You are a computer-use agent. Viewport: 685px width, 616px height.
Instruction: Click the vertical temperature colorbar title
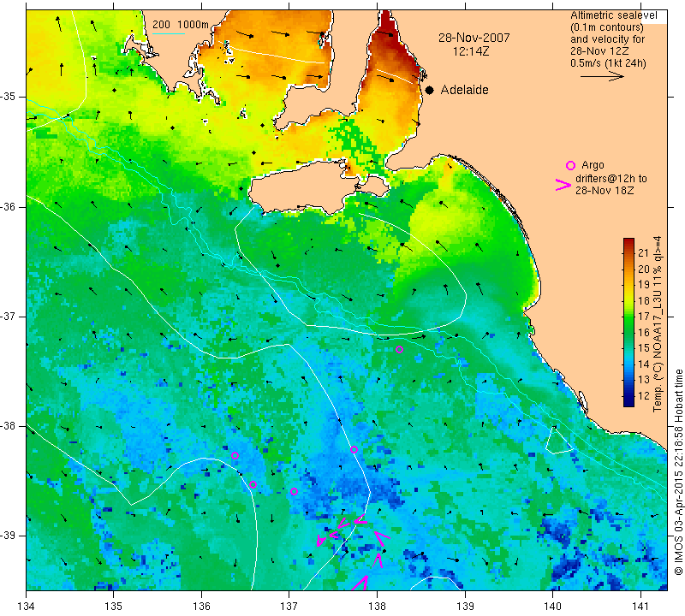(657, 323)
